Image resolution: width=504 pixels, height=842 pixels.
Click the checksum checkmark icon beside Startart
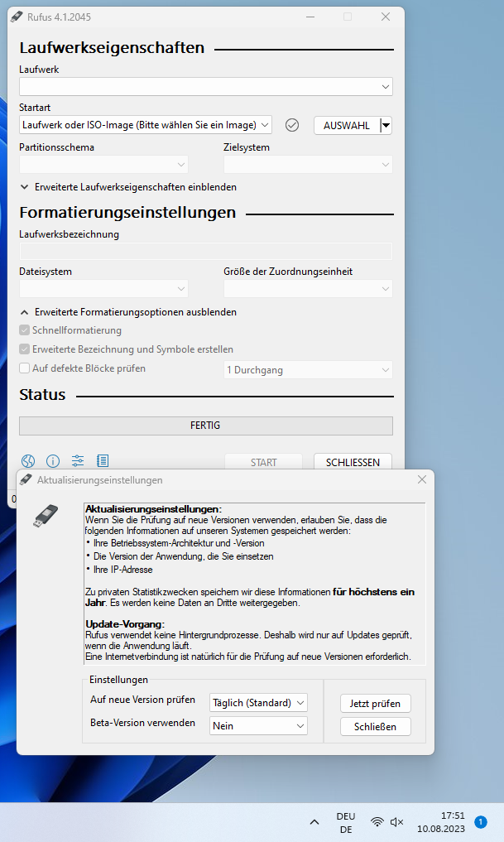tap(292, 125)
